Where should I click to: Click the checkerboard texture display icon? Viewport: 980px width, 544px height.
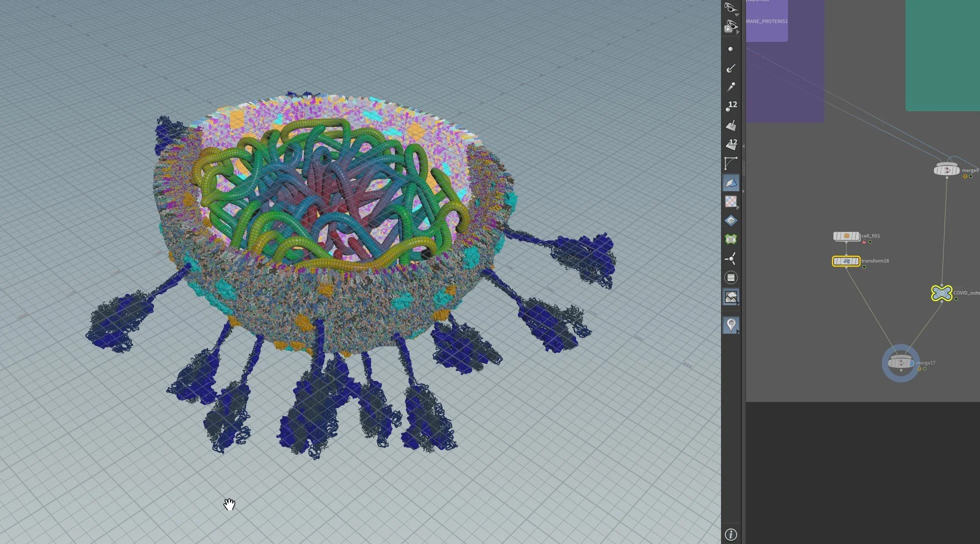pos(730,201)
